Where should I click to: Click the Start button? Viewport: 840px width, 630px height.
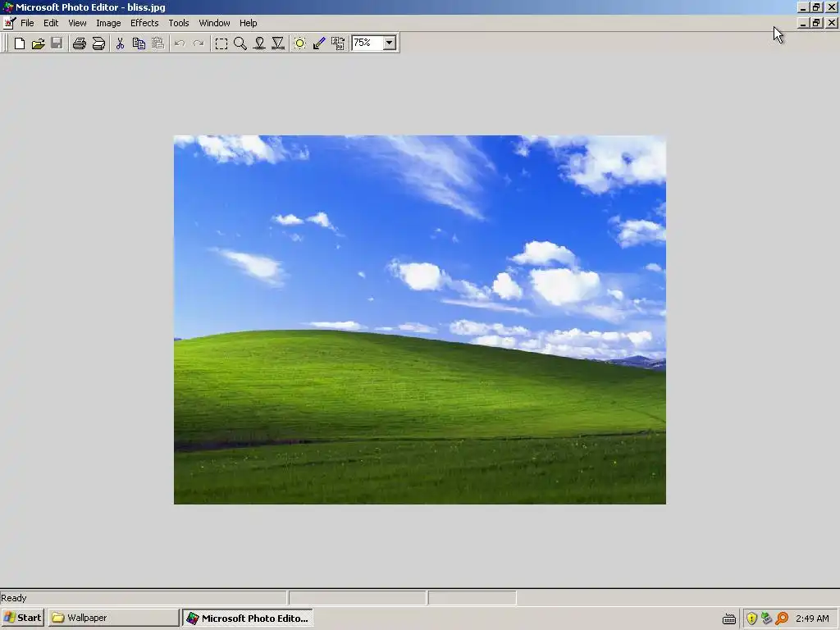[x=22, y=618]
